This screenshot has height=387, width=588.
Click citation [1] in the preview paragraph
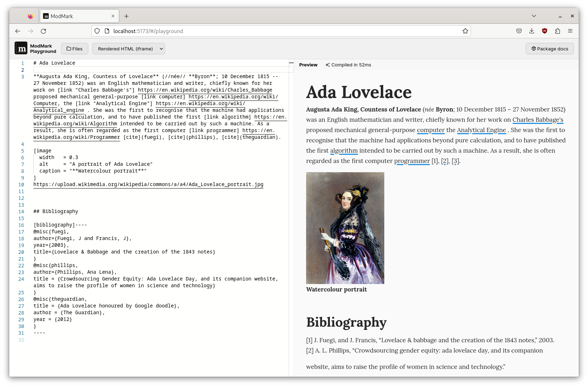(x=435, y=161)
